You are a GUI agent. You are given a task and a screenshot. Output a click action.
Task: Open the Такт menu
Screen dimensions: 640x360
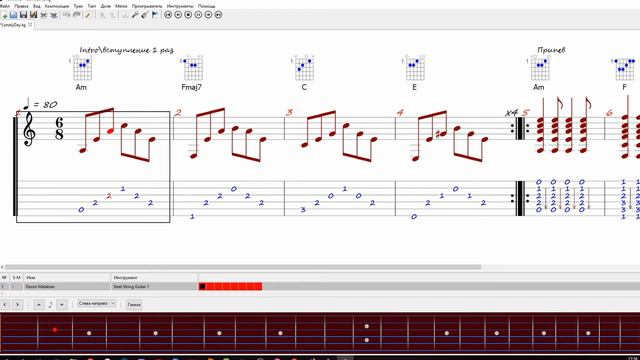(x=92, y=6)
